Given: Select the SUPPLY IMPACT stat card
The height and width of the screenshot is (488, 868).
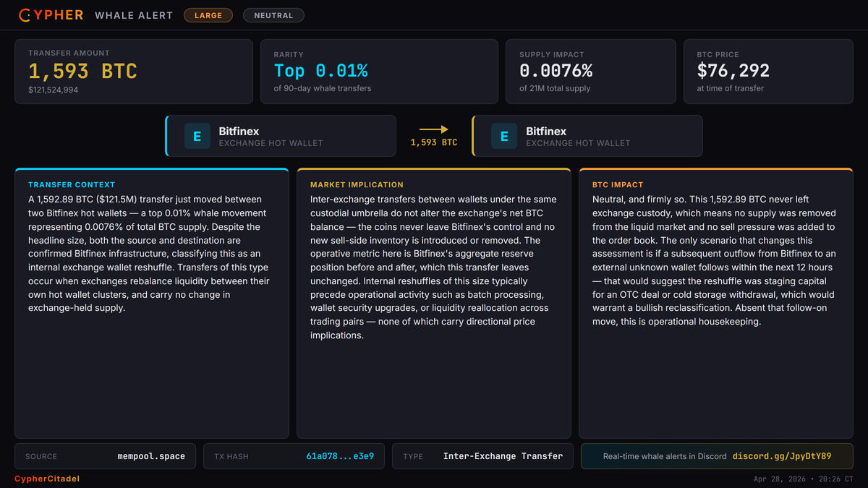Looking at the screenshot, I should tap(590, 71).
